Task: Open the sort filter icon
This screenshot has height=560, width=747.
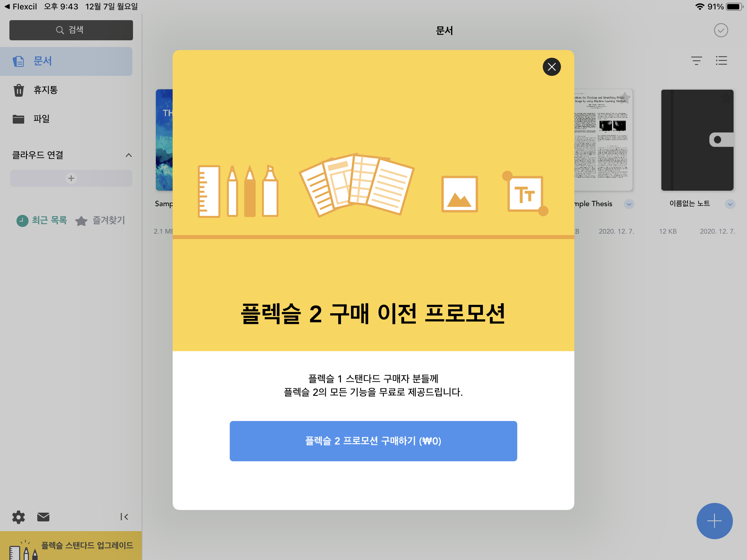Action: point(696,61)
